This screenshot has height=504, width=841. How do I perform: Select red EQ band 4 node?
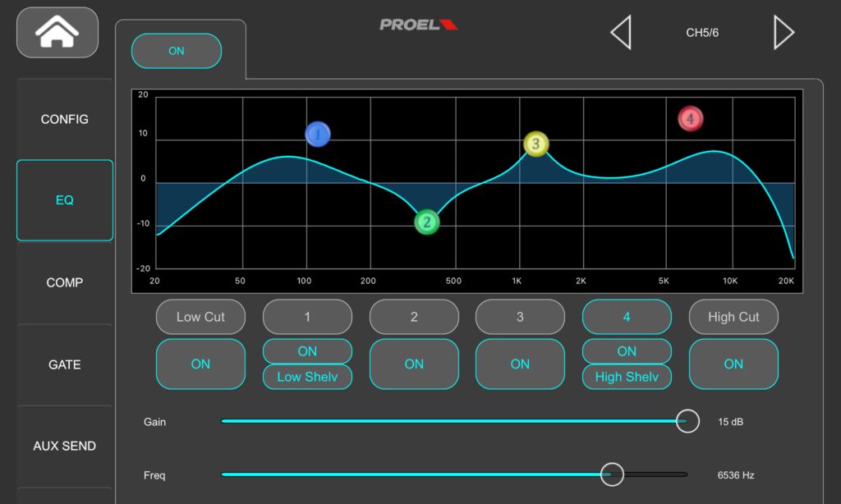pos(690,119)
